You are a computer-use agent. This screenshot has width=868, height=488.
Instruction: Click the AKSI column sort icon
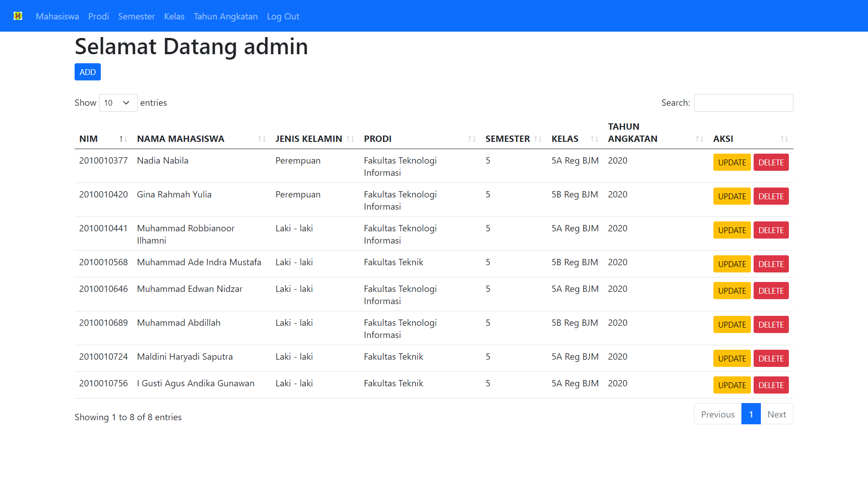tap(784, 139)
